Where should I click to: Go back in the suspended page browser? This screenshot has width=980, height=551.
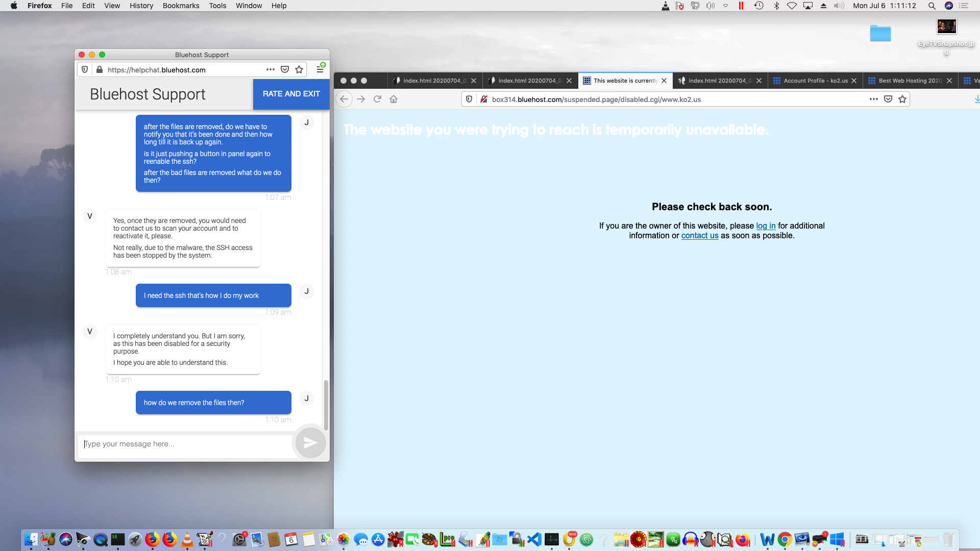click(344, 99)
